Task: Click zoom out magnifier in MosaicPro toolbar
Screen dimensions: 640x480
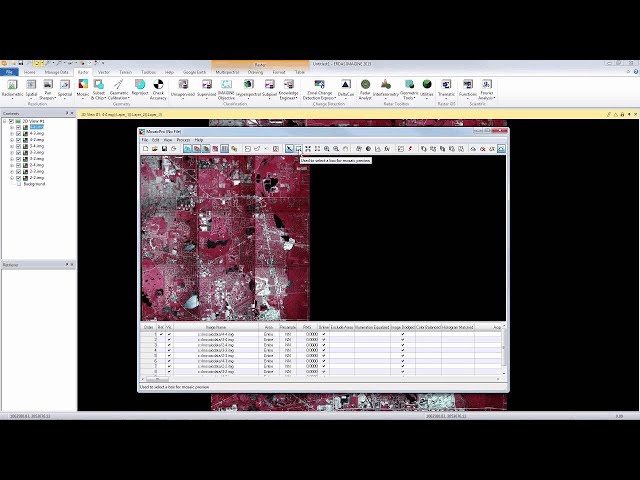Action: [x=336, y=149]
